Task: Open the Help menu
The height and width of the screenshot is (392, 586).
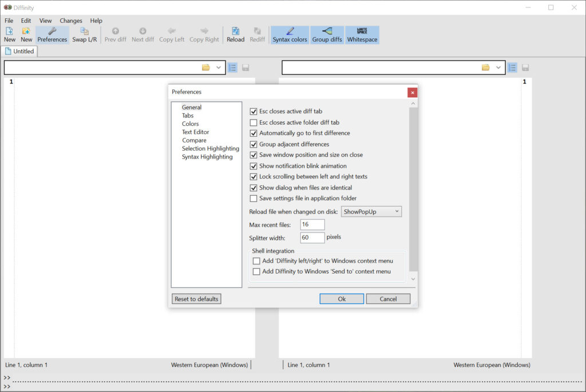Action: (x=96, y=21)
